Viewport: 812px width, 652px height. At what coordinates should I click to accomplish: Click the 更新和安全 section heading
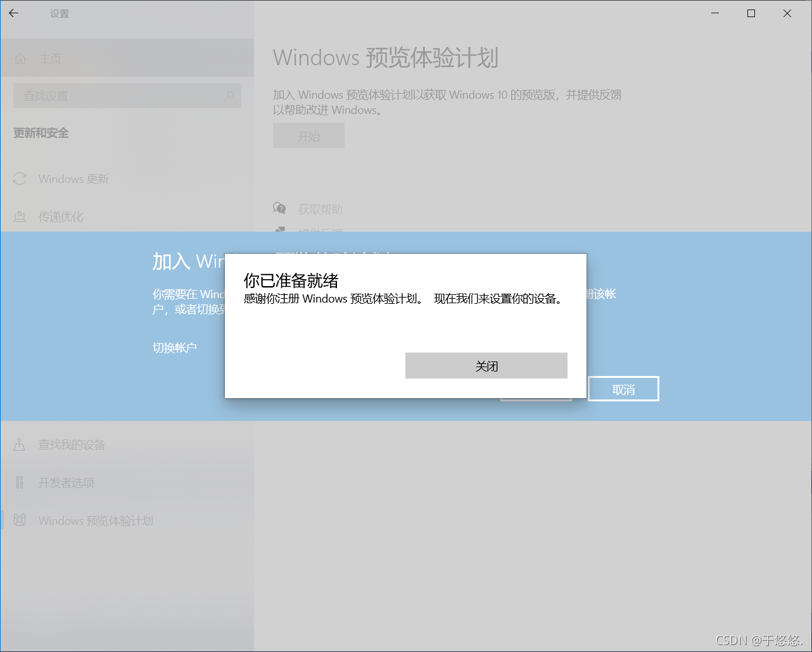pyautogui.click(x=41, y=133)
